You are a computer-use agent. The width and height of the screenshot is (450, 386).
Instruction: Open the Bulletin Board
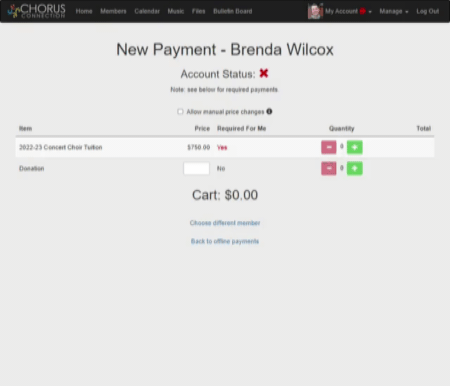[233, 11]
